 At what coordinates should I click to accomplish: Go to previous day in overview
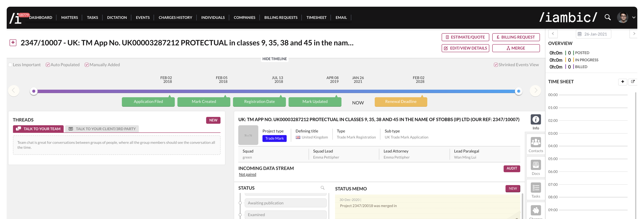click(x=553, y=34)
